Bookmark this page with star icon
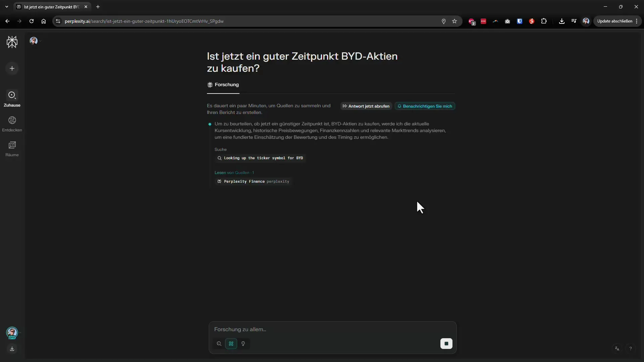644x362 pixels. pyautogui.click(x=454, y=21)
